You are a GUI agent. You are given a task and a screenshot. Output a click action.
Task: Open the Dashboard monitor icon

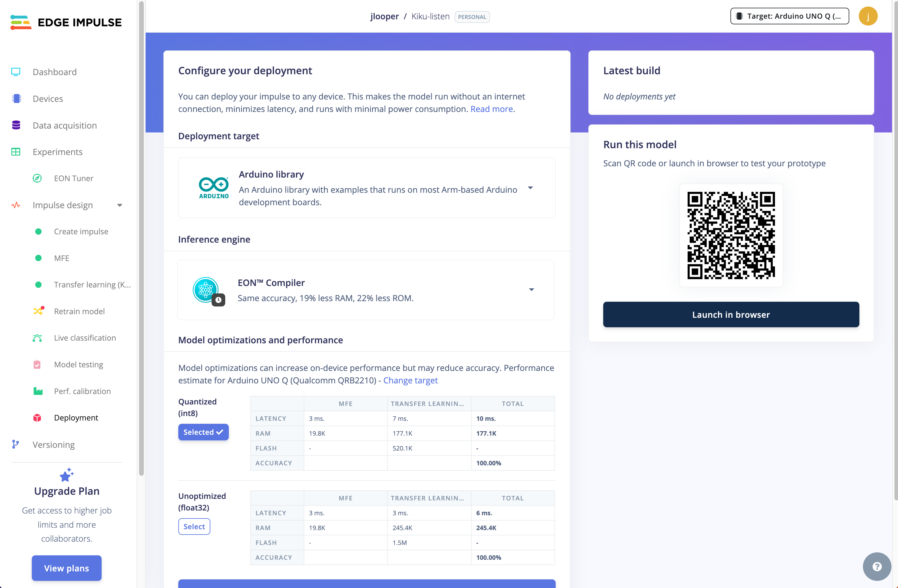16,72
